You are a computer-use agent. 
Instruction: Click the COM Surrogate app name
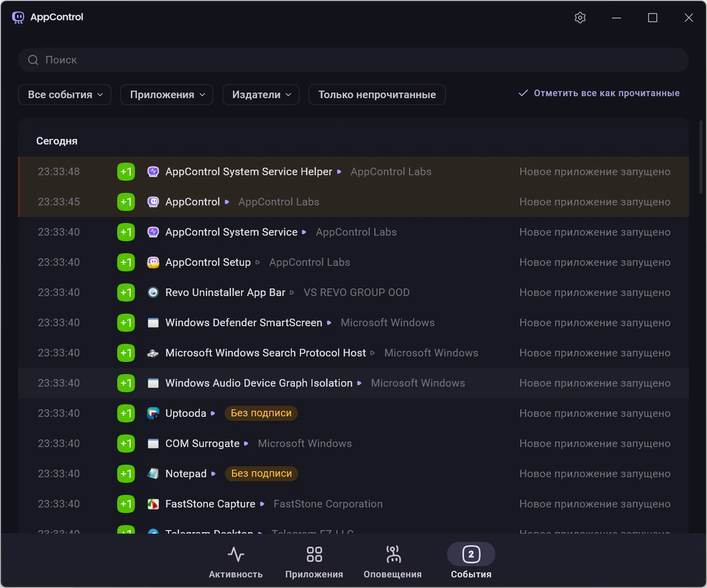pos(202,444)
